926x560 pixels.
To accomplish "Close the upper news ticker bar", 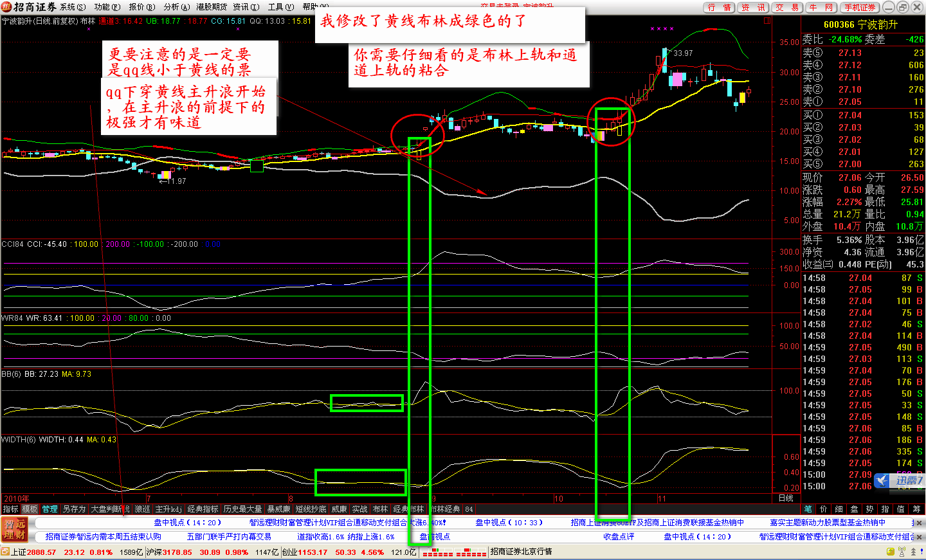I will pyautogui.click(x=919, y=523).
